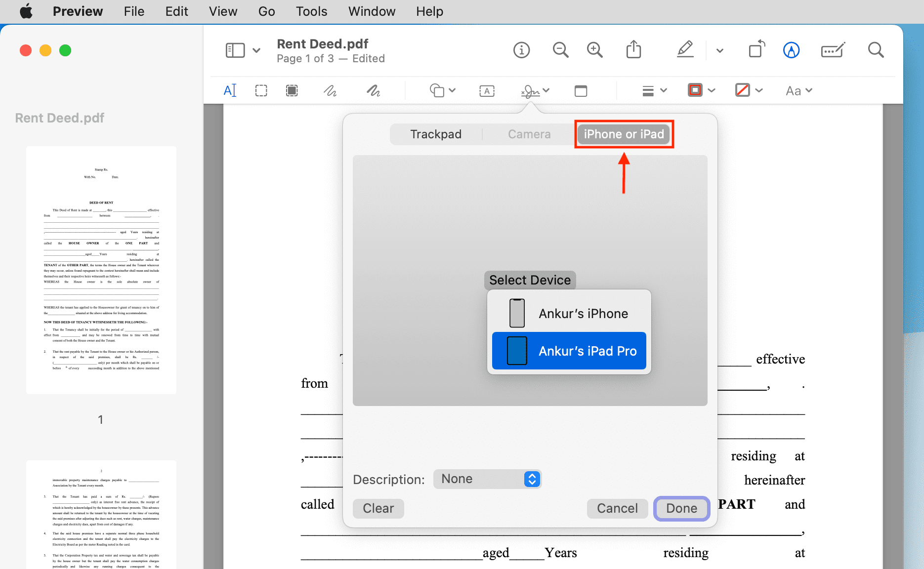Open the Window menu
Screen dimensions: 924x569
pyautogui.click(x=372, y=11)
